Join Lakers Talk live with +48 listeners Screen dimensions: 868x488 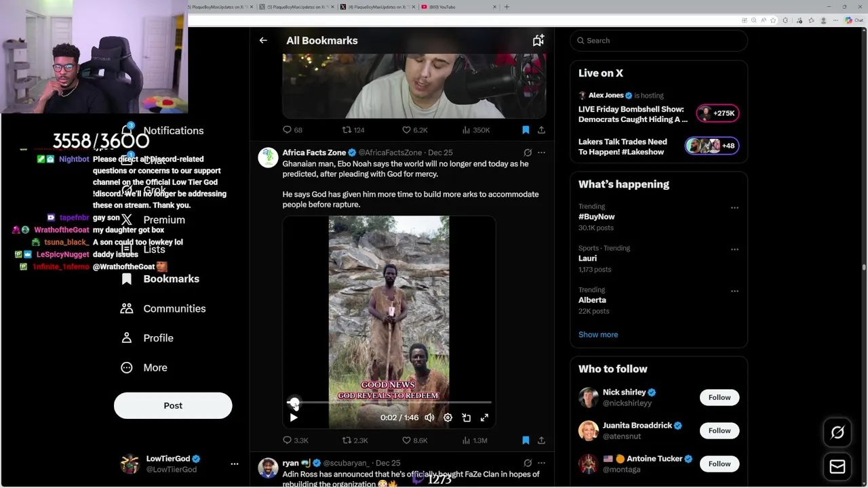711,146
